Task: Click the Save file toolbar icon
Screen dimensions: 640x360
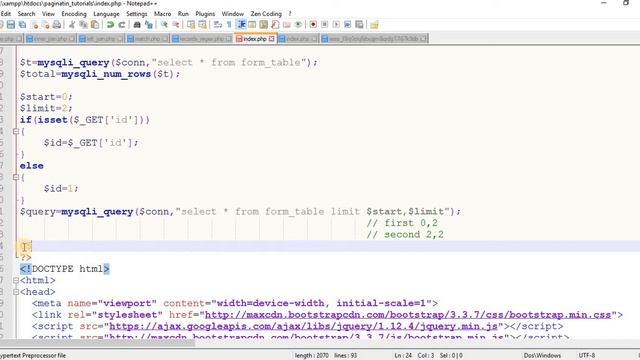Action: (11, 25)
